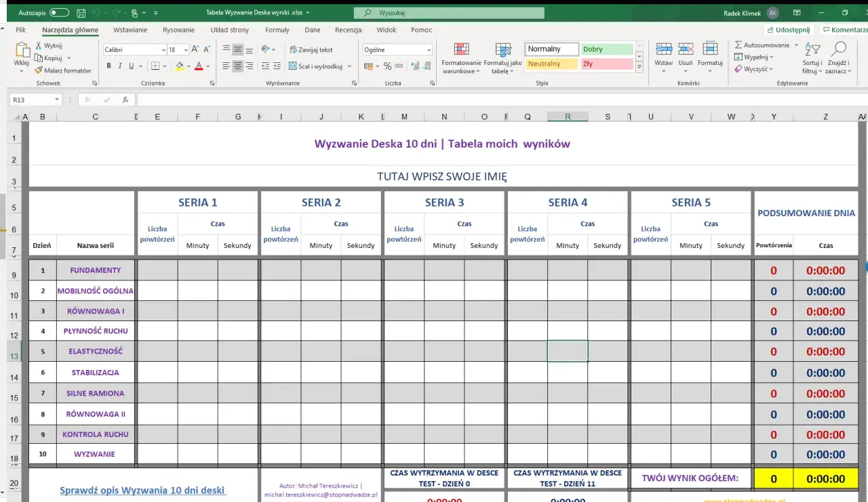
Task: Click the cell borders icon
Action: pyautogui.click(x=155, y=66)
